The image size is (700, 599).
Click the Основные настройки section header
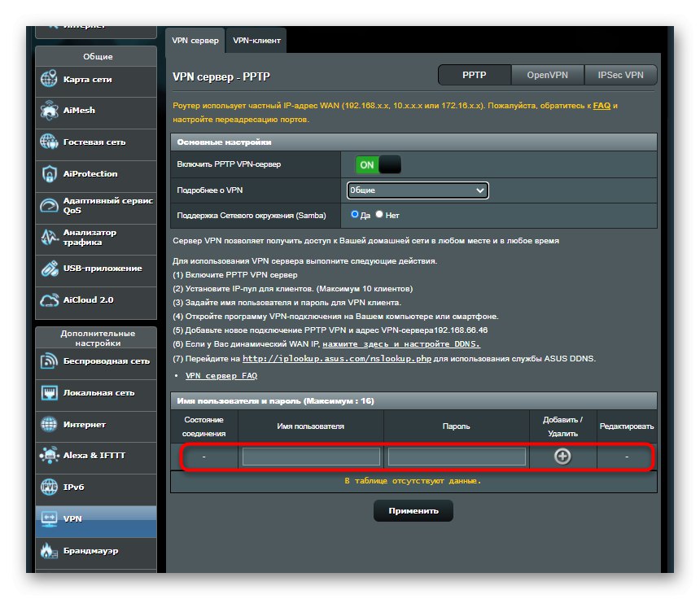pos(413,142)
